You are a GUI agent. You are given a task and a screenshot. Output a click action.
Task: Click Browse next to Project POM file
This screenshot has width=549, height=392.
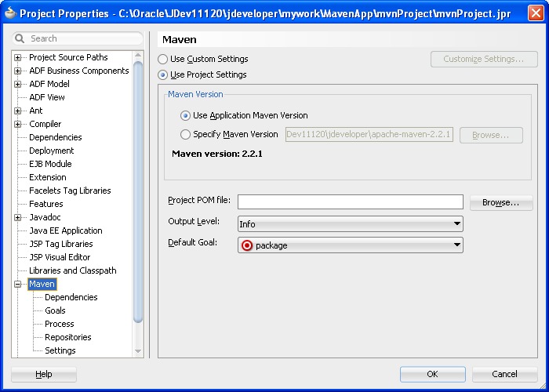tap(501, 202)
